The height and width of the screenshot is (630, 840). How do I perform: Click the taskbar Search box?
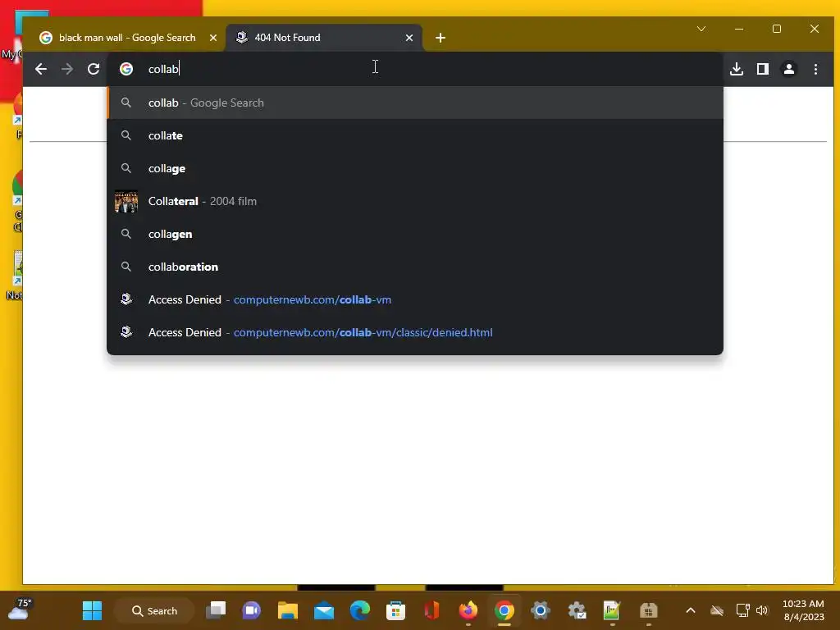(154, 610)
